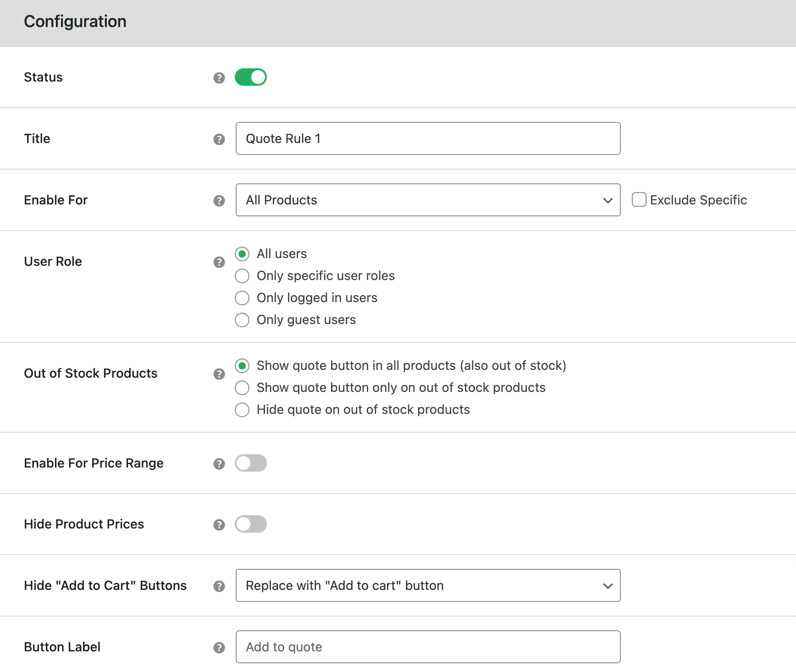Toggle off the Status switch

[x=251, y=77]
